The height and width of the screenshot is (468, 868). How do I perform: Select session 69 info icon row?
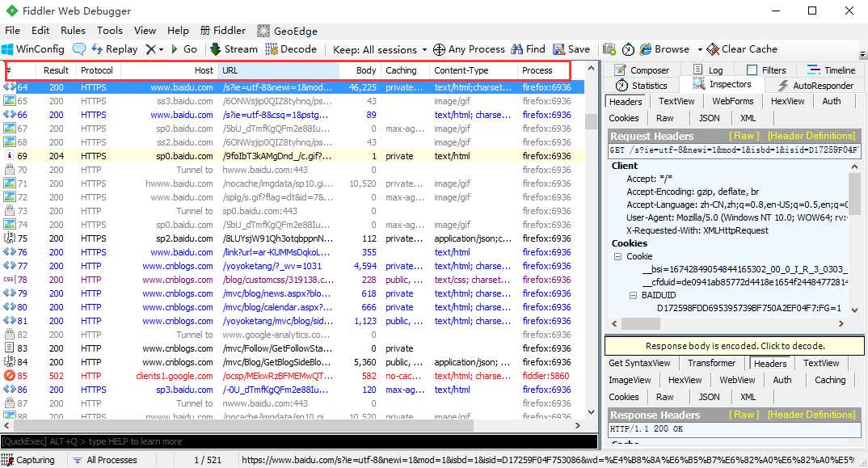(293, 156)
